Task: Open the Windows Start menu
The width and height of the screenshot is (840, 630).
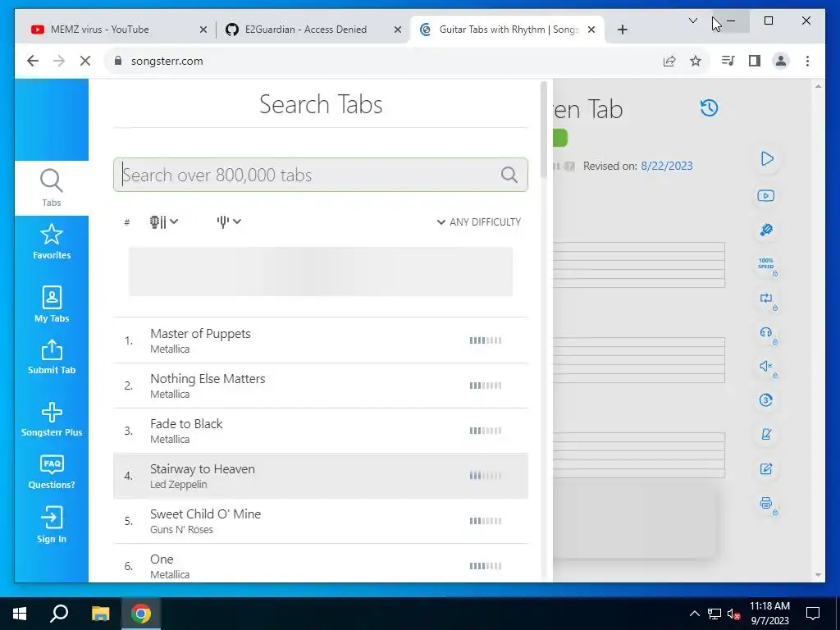Action: [x=20, y=614]
